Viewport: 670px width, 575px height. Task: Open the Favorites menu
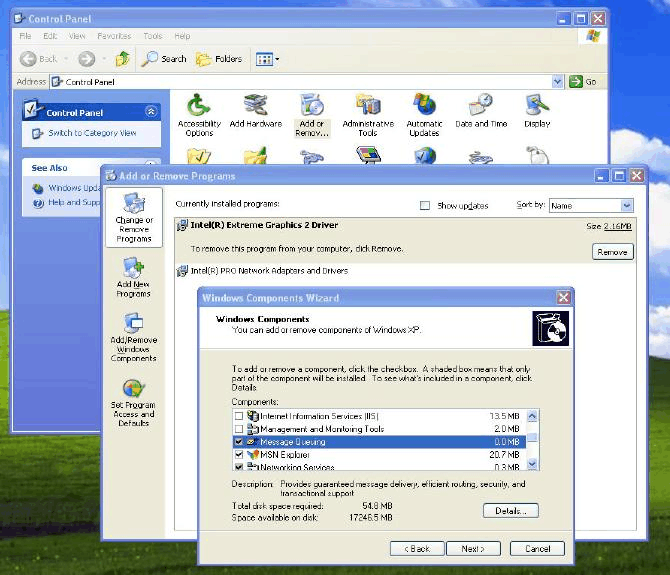coord(113,36)
